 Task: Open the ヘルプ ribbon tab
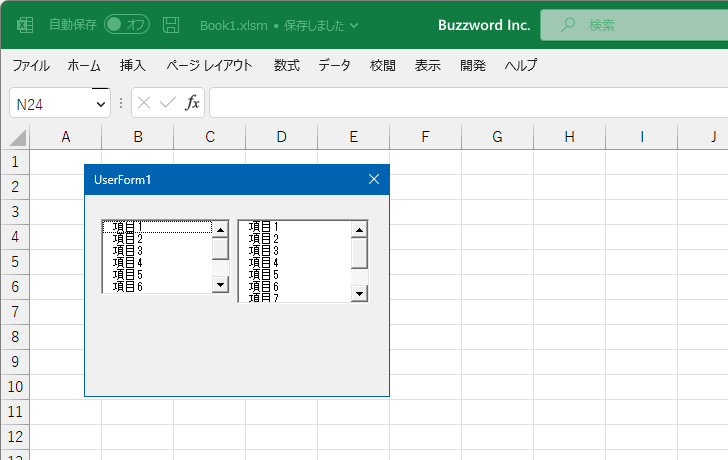pyautogui.click(x=521, y=65)
